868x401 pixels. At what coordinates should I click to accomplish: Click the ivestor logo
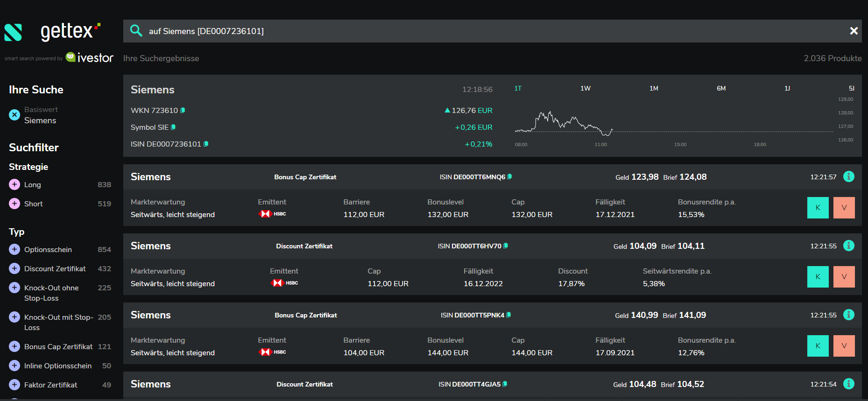[89, 57]
